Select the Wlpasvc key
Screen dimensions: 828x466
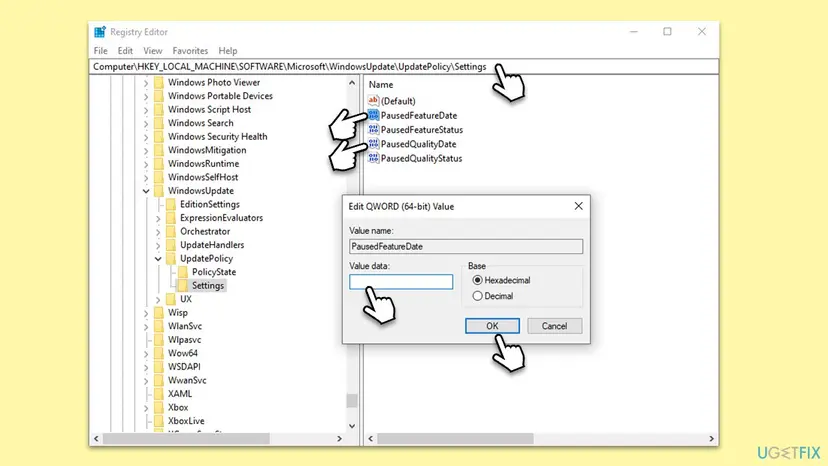click(x=184, y=340)
